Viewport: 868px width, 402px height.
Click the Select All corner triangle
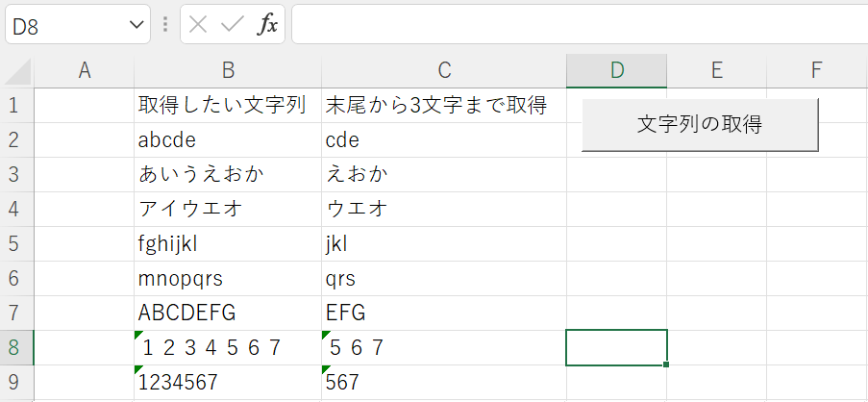(x=21, y=73)
